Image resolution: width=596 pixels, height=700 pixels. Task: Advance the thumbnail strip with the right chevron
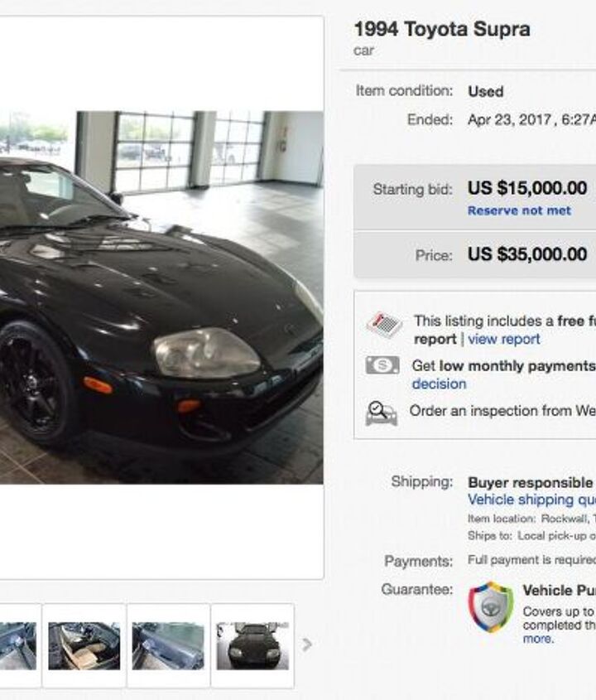(307, 644)
